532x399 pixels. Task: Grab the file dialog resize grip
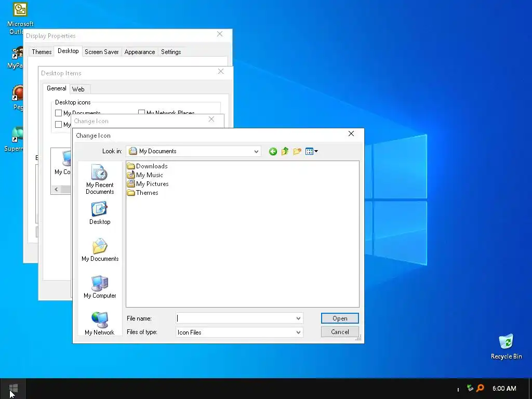coord(358,338)
